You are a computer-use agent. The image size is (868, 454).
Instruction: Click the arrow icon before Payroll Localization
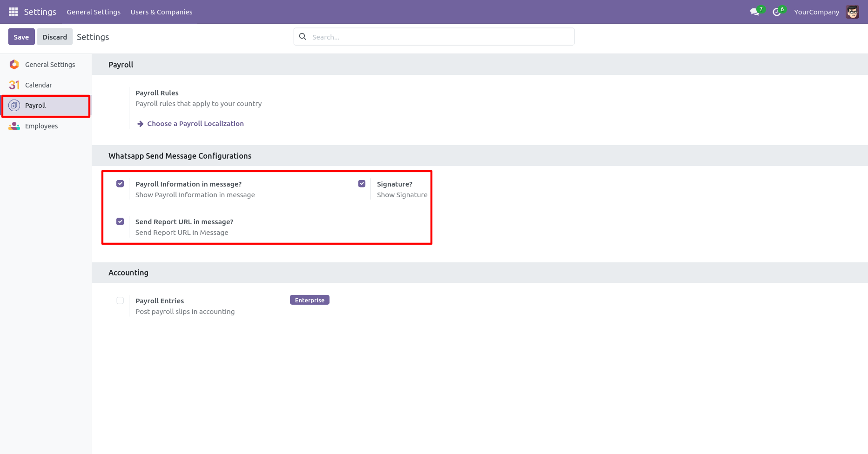coord(140,124)
